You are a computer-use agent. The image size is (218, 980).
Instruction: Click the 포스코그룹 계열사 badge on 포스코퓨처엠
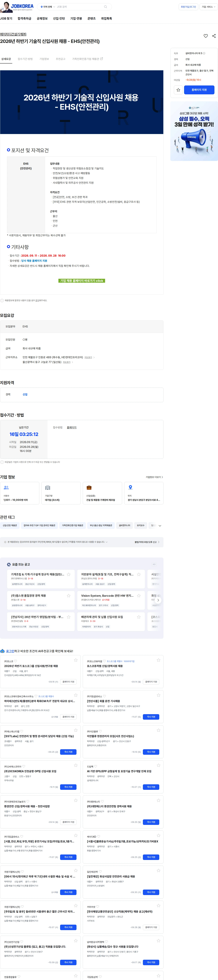[114, 661]
